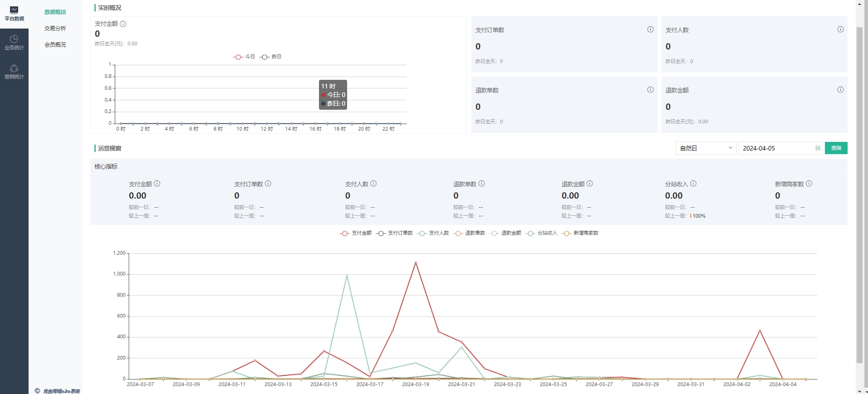Click the green 查询 button

(x=836, y=148)
